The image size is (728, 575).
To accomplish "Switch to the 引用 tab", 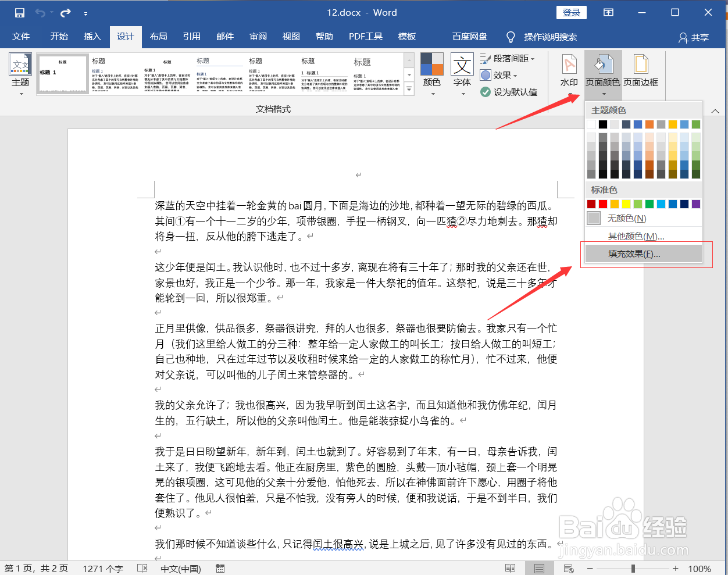I will [192, 37].
